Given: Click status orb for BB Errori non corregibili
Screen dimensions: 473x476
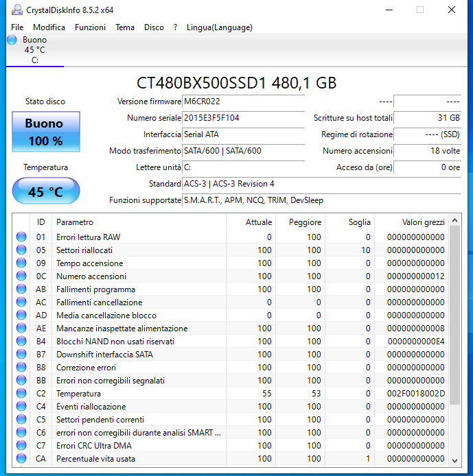Looking at the screenshot, I should (21, 381).
